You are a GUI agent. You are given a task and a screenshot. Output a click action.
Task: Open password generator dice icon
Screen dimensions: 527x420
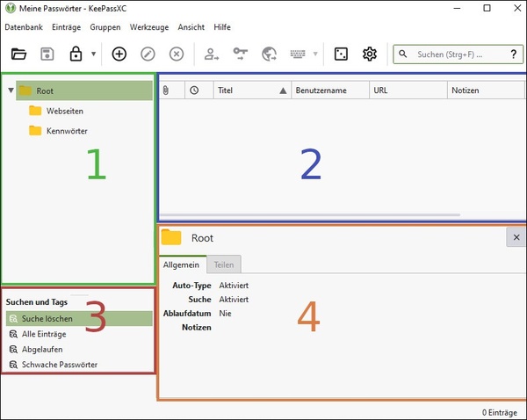click(341, 54)
